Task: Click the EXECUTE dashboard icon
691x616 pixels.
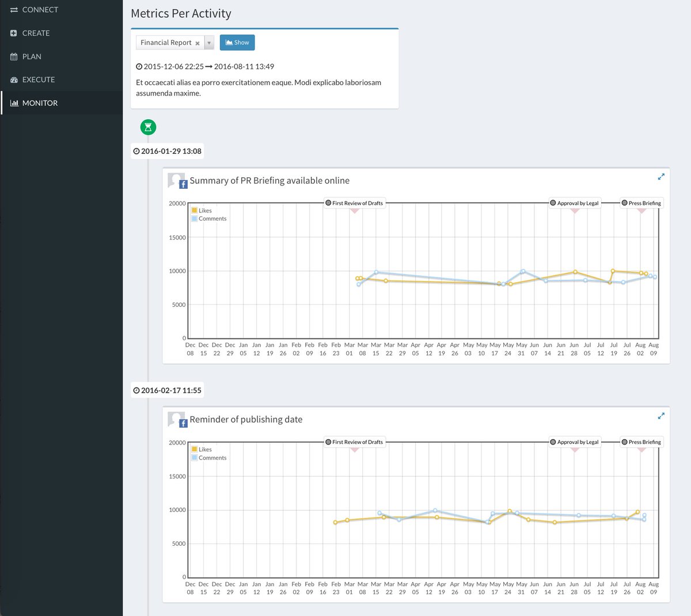Action: coord(14,79)
